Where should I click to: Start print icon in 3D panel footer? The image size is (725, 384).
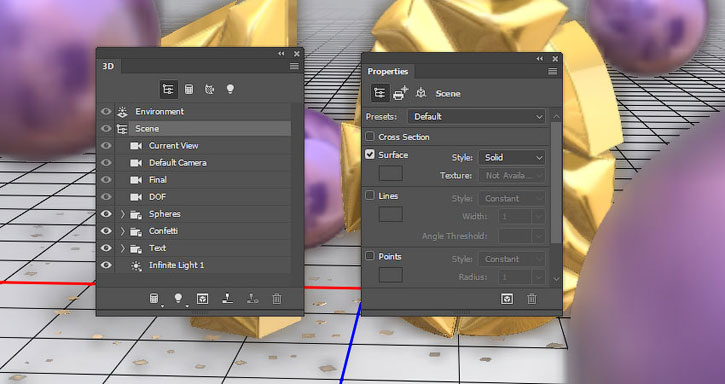pyautogui.click(x=227, y=299)
